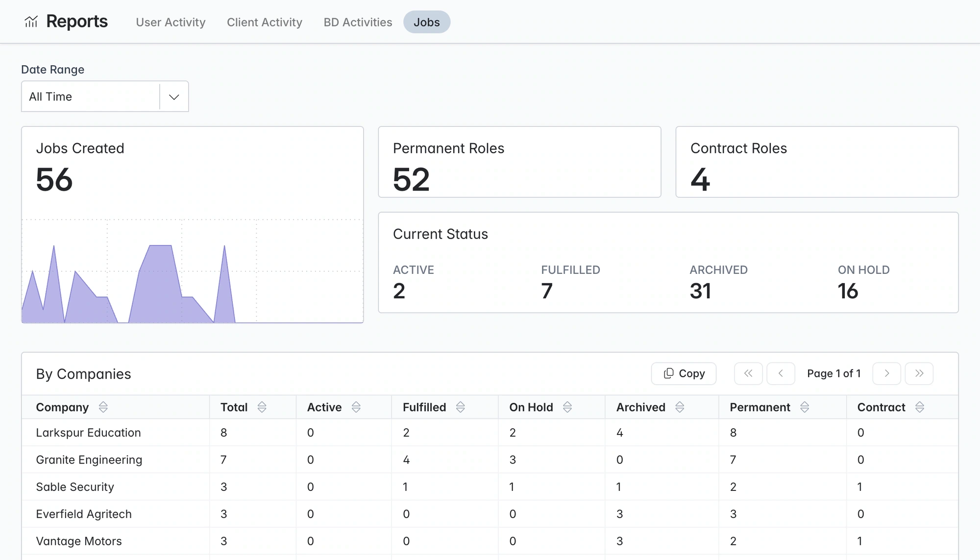Click the Jobs Created area chart
The width and height of the screenshot is (980, 560).
point(193,271)
